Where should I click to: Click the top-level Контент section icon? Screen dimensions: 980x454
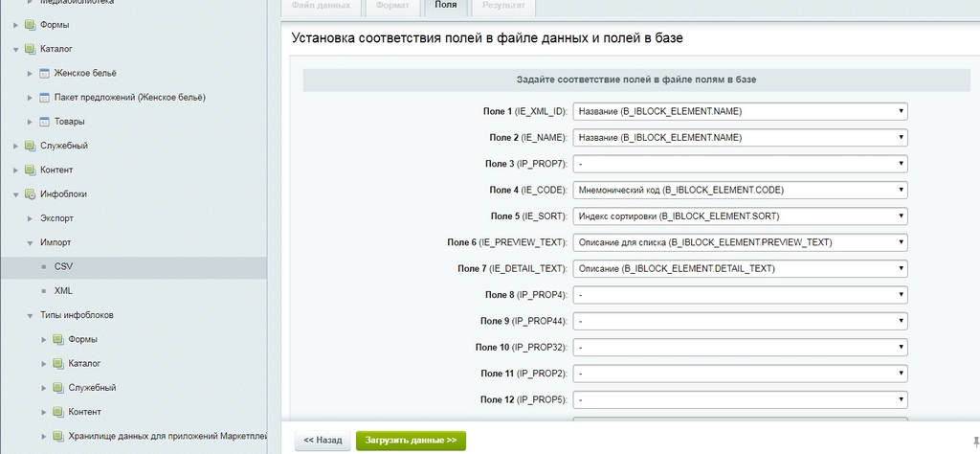(x=30, y=170)
